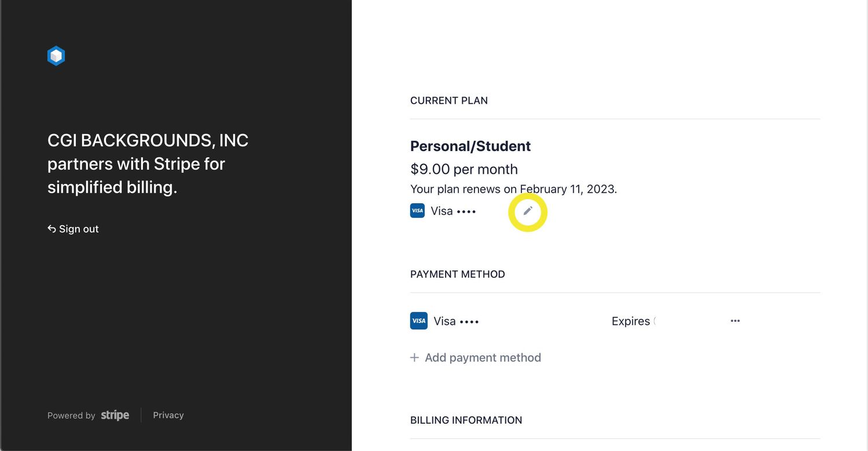Screen dimensions: 868x451
Task: Click the Stripe wordmark in the footer
Action: 114,415
